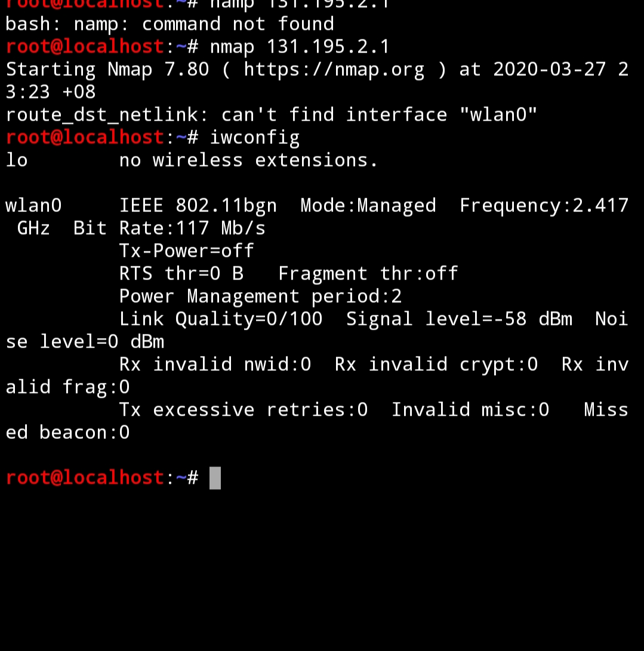This screenshot has width=644, height=651.
Task: Click the "Rx invalid crypt:0" text
Action: (436, 364)
